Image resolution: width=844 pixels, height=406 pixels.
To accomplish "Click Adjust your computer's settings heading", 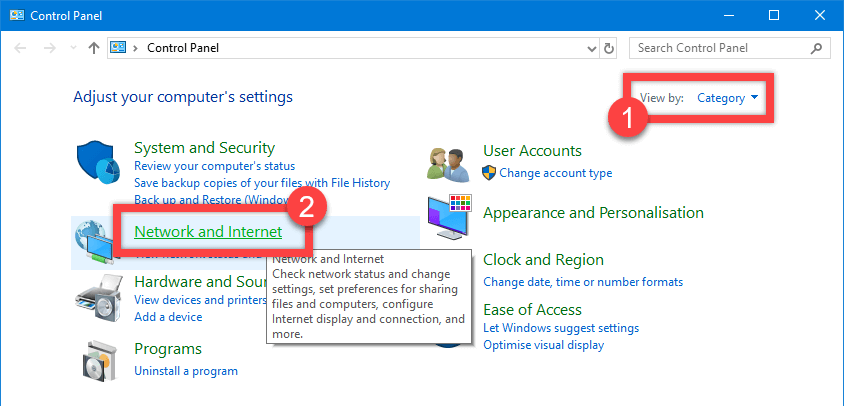I will tap(183, 97).
